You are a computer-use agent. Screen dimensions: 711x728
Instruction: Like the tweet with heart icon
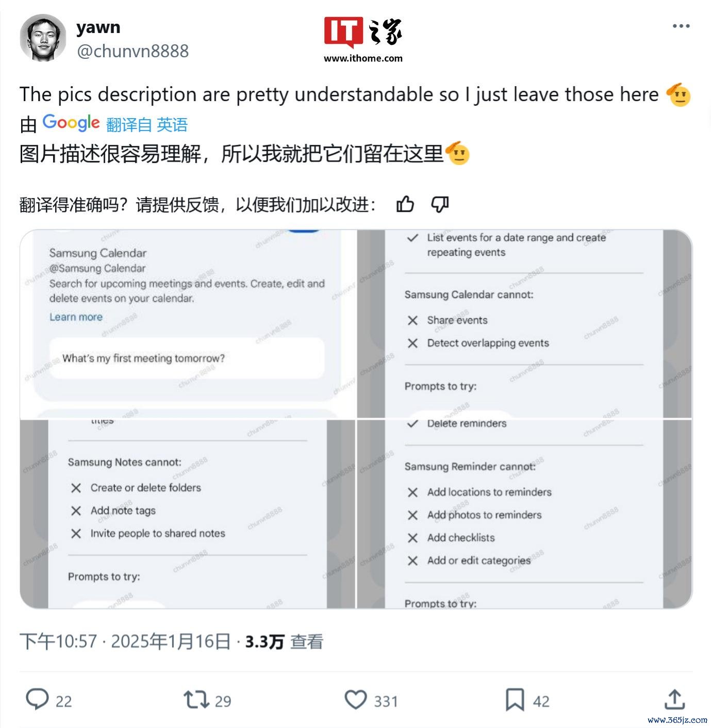tap(355, 700)
